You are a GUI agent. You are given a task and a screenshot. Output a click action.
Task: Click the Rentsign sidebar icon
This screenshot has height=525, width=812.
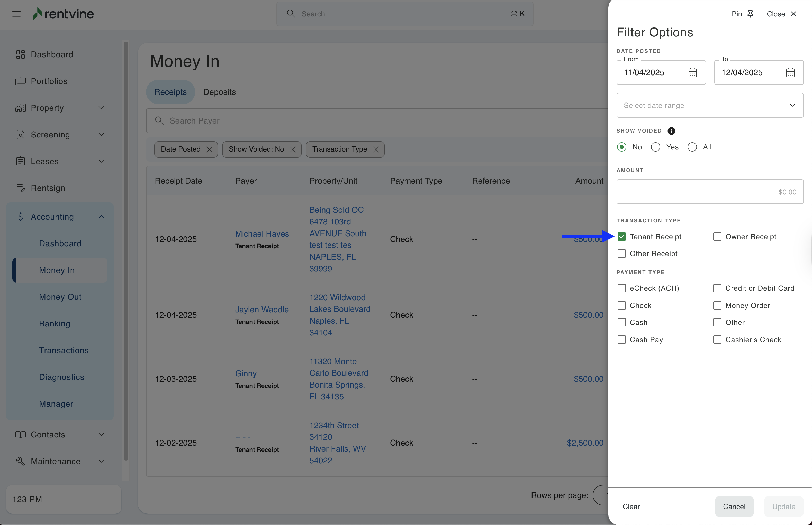click(x=21, y=188)
